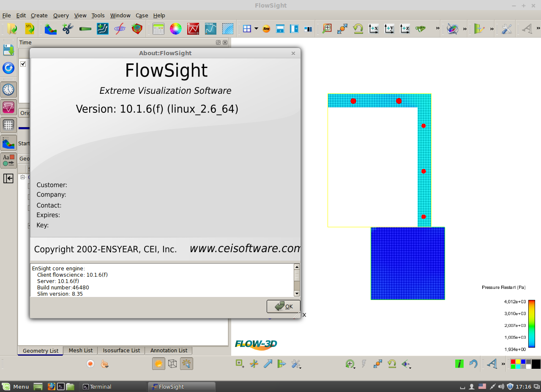Image resolution: width=541 pixels, height=392 pixels.
Task: Close the About:FlowSight dialog
Action: (293, 53)
